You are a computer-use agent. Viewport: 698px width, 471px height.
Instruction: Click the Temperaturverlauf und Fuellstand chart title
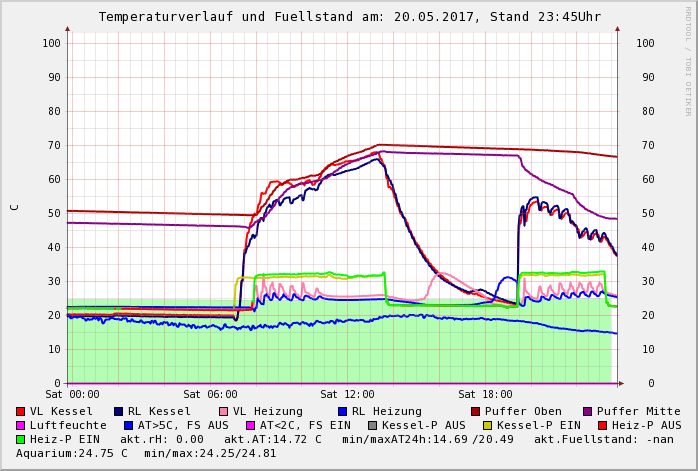coord(349,17)
